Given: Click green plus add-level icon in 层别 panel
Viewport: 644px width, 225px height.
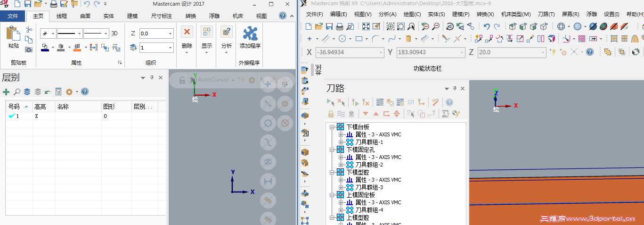Looking at the screenshot, I should (6, 92).
